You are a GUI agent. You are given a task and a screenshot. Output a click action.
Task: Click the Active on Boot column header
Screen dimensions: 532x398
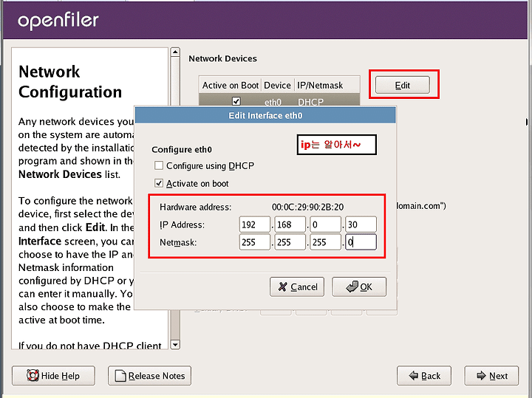coord(231,85)
